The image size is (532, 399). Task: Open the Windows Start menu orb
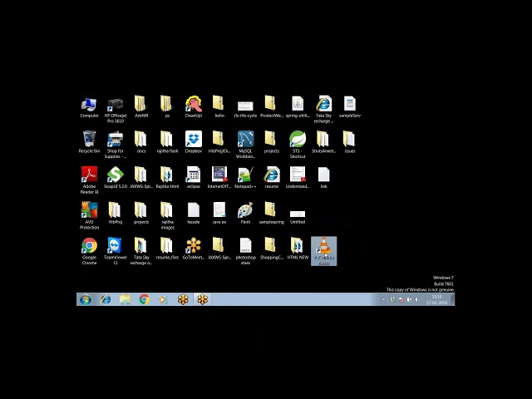(86, 299)
